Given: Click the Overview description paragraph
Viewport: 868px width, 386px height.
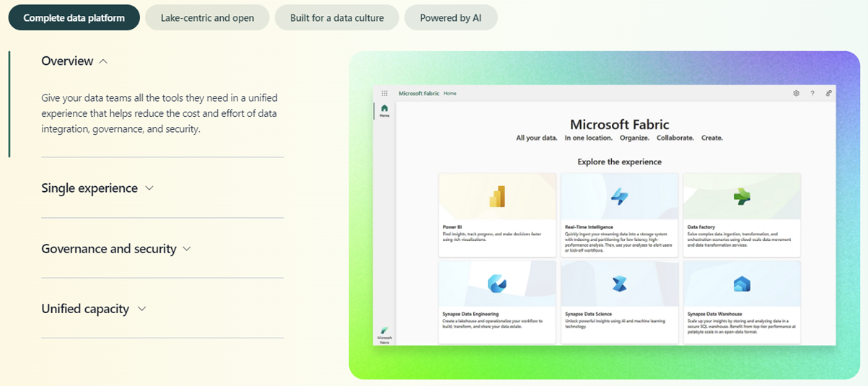Looking at the screenshot, I should pyautogui.click(x=159, y=113).
